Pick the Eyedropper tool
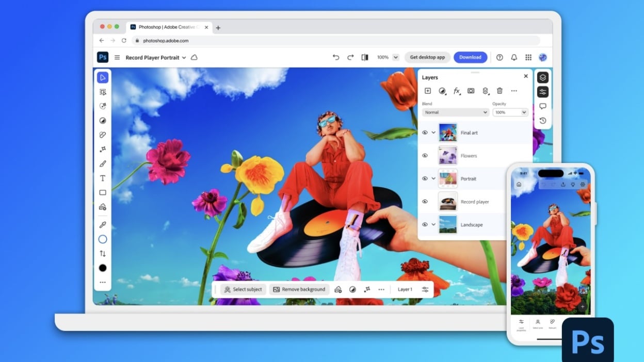 click(103, 225)
